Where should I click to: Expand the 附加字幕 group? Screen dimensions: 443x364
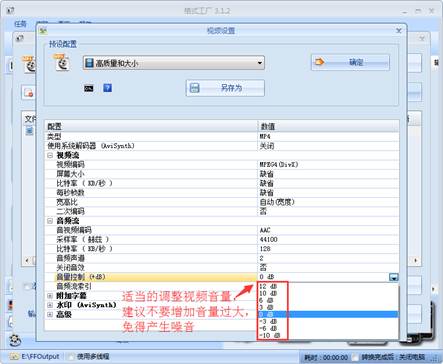(x=50, y=296)
